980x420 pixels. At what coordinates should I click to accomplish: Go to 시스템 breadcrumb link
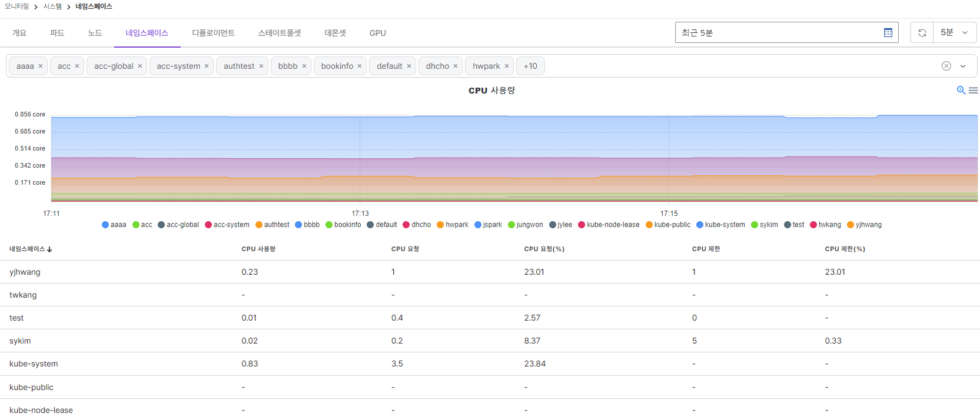click(52, 6)
